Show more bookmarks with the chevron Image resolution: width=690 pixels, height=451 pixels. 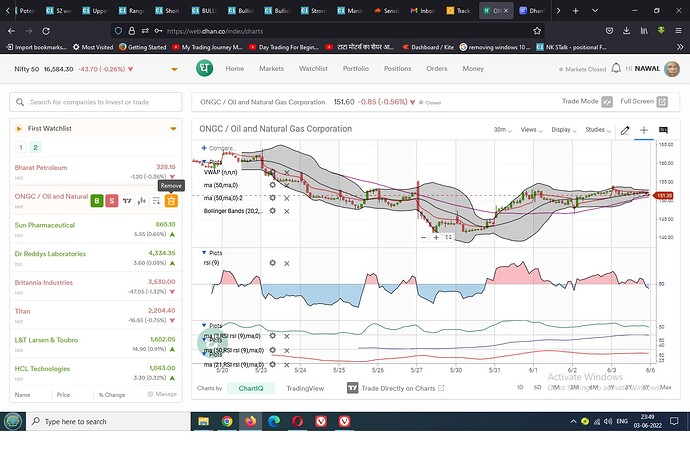tap(680, 47)
